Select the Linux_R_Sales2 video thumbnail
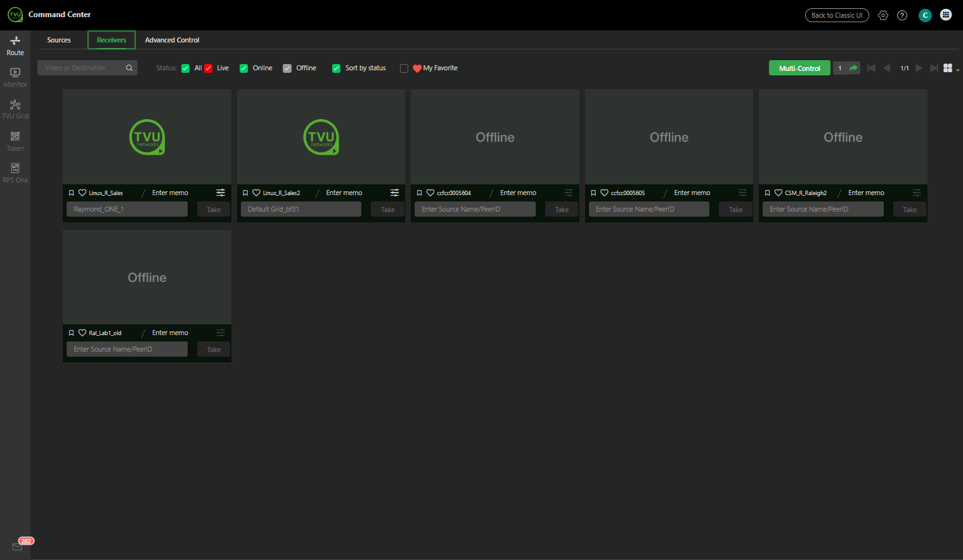Image resolution: width=963 pixels, height=560 pixels. click(321, 137)
